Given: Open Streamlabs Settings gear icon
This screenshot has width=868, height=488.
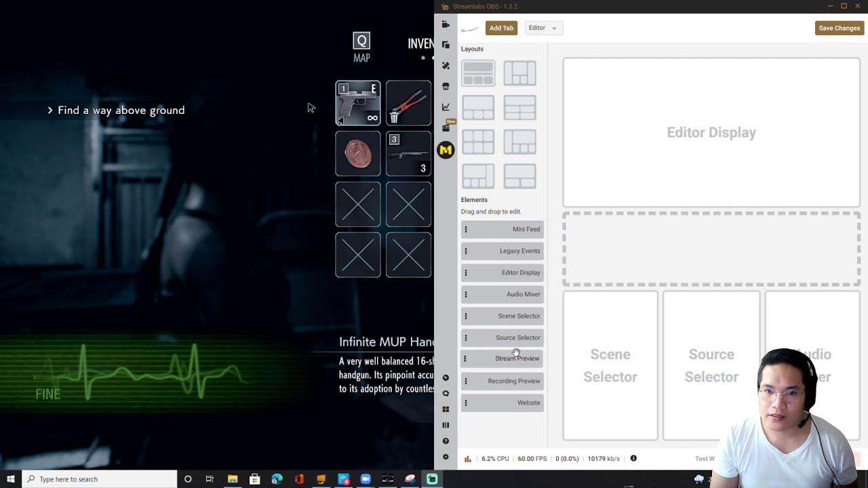Looking at the screenshot, I should (446, 457).
